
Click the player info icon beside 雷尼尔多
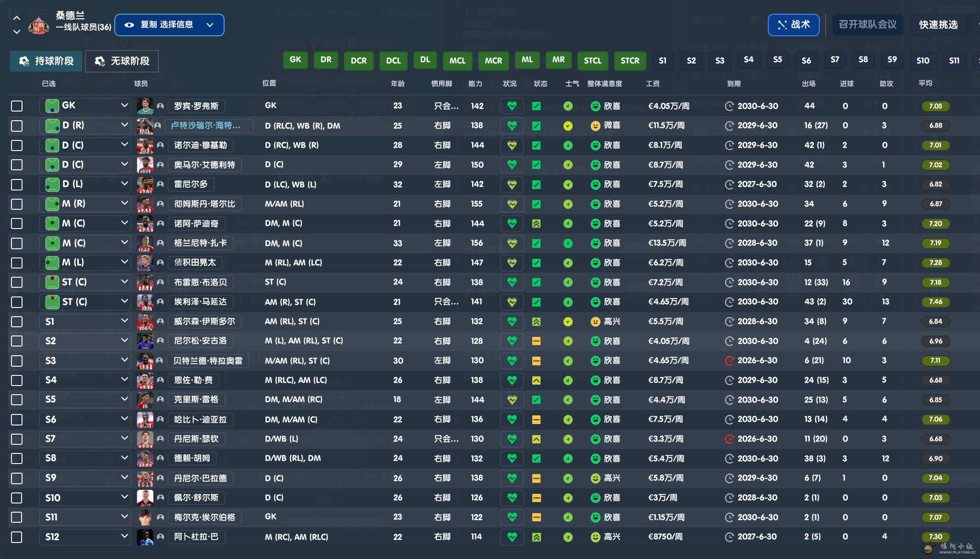[160, 184]
